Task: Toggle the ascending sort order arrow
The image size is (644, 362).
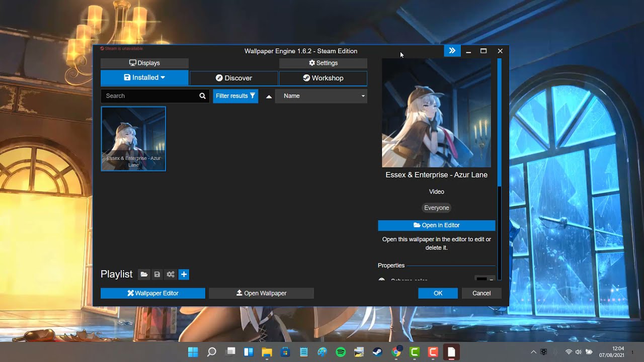Action: click(x=269, y=97)
